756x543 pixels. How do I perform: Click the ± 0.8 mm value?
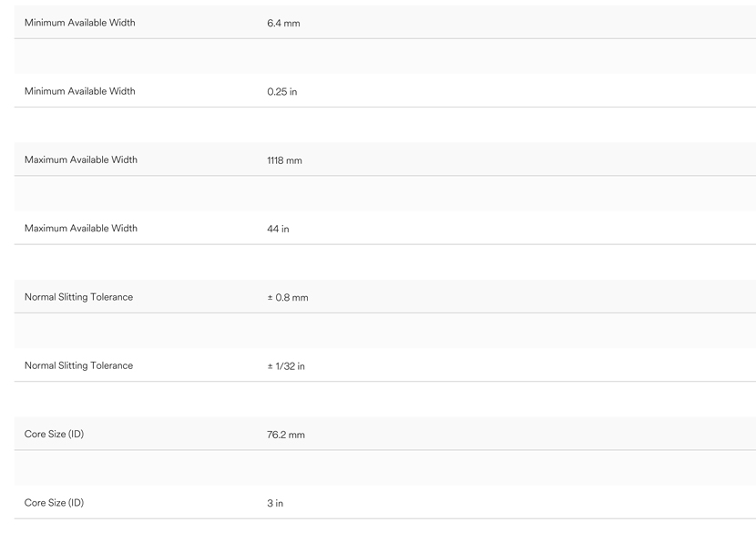pyautogui.click(x=288, y=298)
